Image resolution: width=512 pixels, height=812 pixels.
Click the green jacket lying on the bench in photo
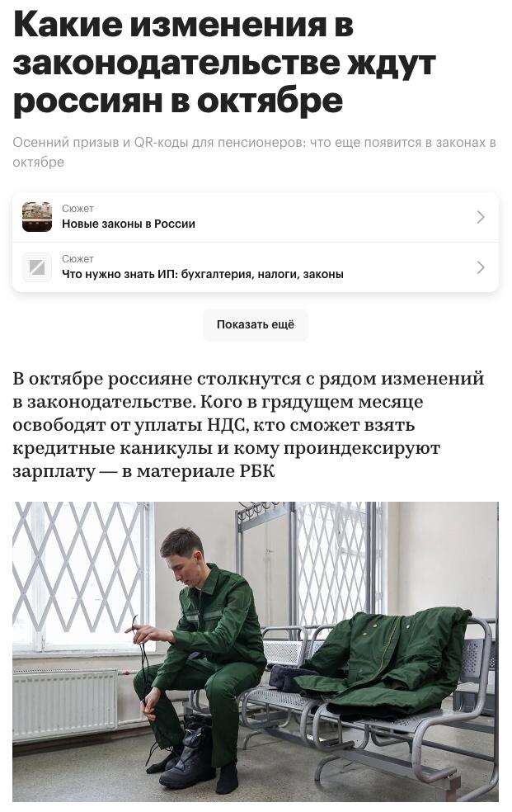[385, 662]
